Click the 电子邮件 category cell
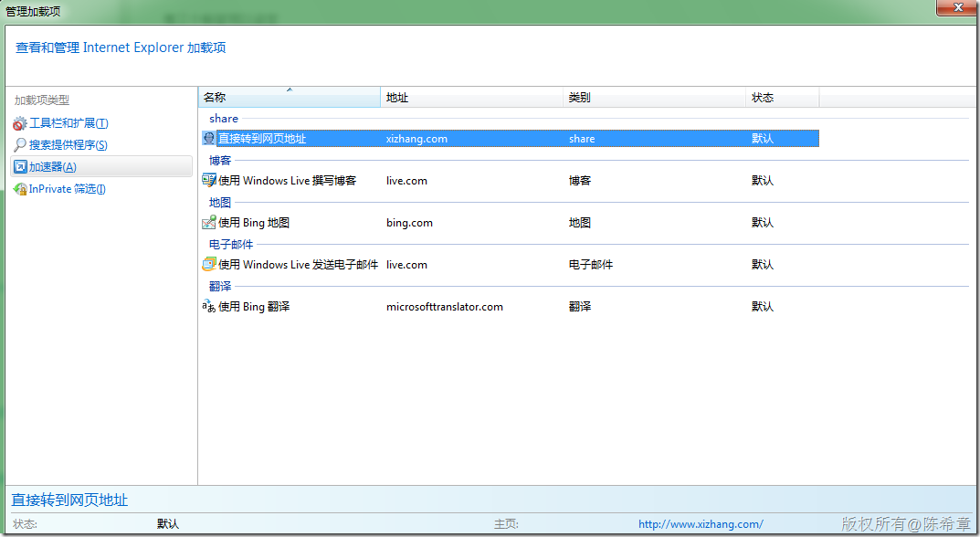 (591, 265)
